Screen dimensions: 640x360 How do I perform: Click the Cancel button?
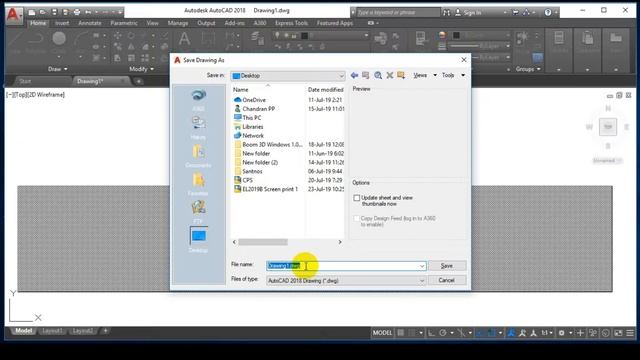[447, 280]
